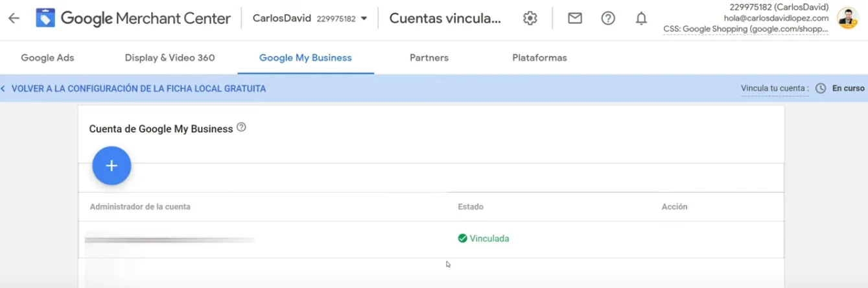The image size is (868, 288).
Task: Switch to the Plataformas tab
Action: point(539,58)
